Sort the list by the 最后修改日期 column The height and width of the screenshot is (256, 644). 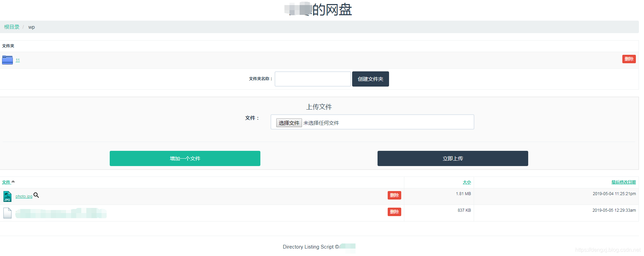pyautogui.click(x=623, y=182)
